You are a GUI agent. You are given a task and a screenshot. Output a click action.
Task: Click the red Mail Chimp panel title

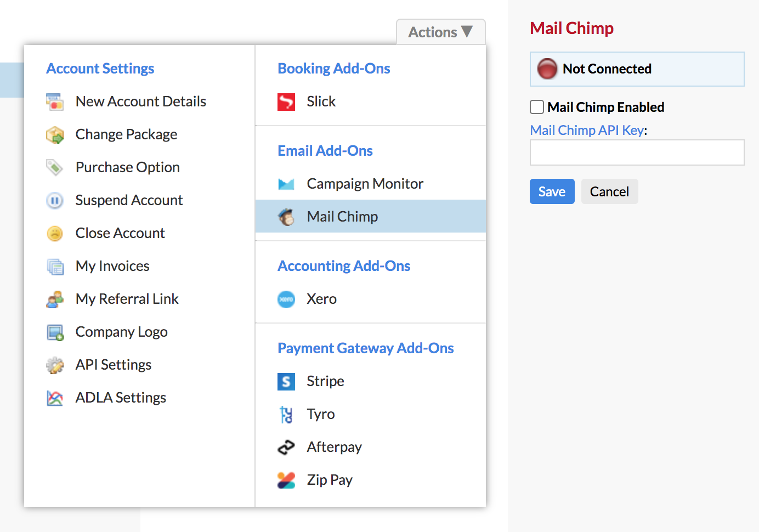[571, 28]
